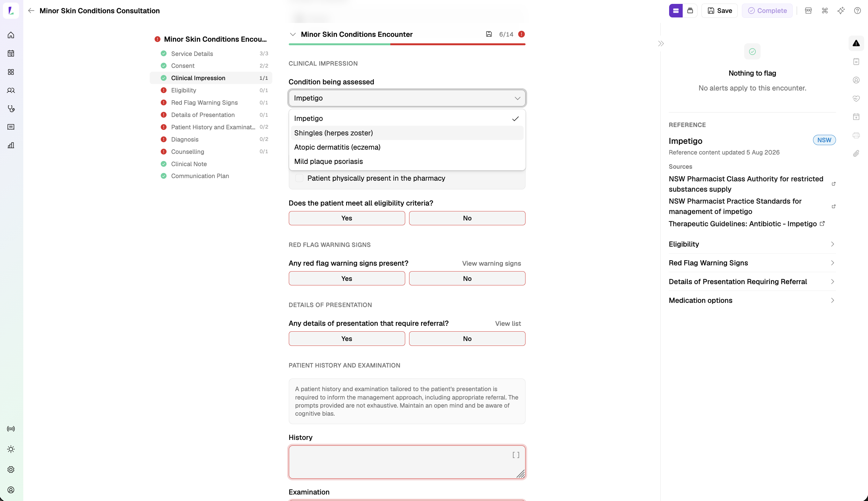The image size is (868, 501).
Task: Choose Shingles (herpes zoster) from the list
Action: tap(407, 133)
